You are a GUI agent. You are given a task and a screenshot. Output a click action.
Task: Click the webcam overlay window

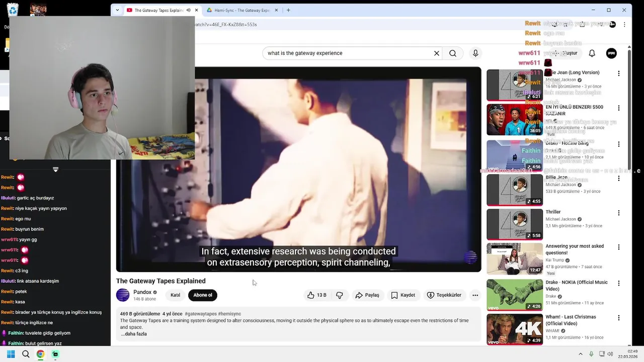pyautogui.click(x=102, y=88)
